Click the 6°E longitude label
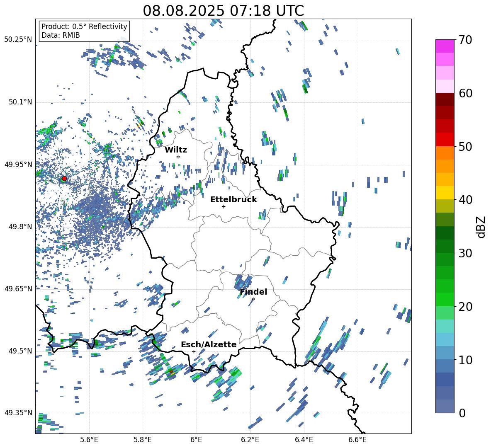The image size is (491, 448). coord(196,440)
